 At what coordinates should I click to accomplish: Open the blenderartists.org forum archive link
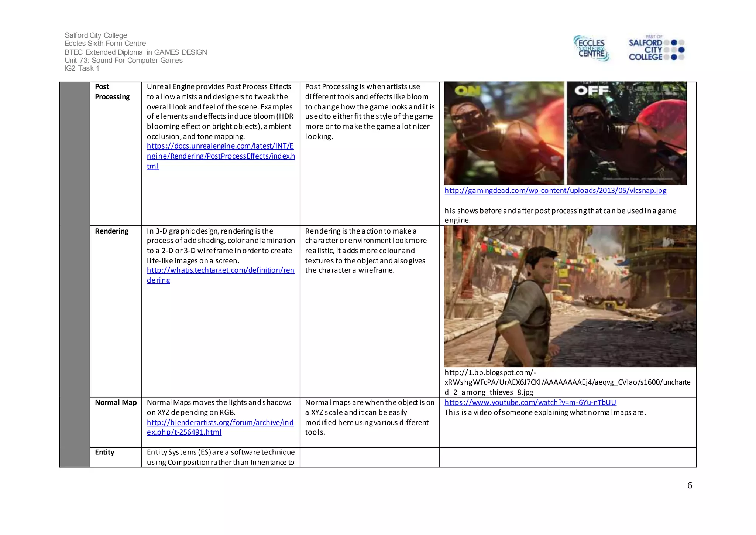point(220,423)
